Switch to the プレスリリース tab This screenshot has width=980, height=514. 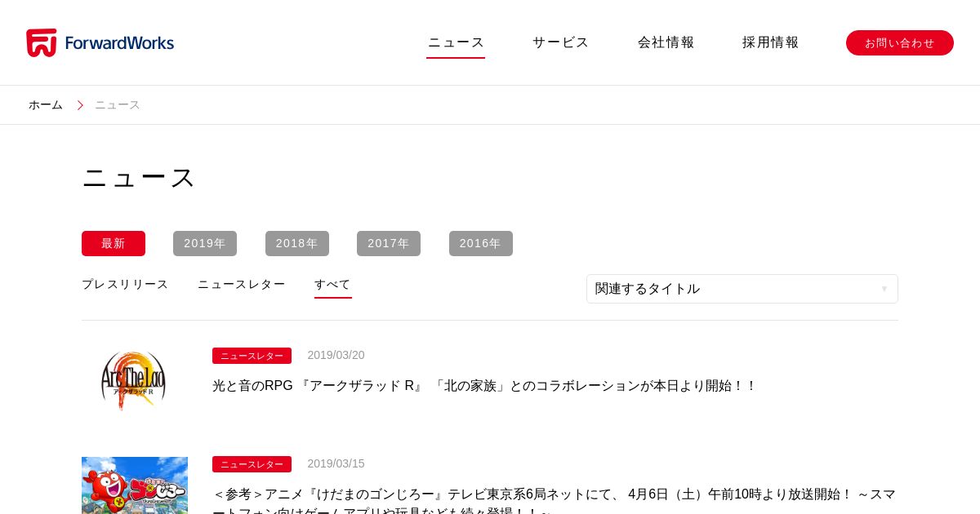tap(125, 285)
